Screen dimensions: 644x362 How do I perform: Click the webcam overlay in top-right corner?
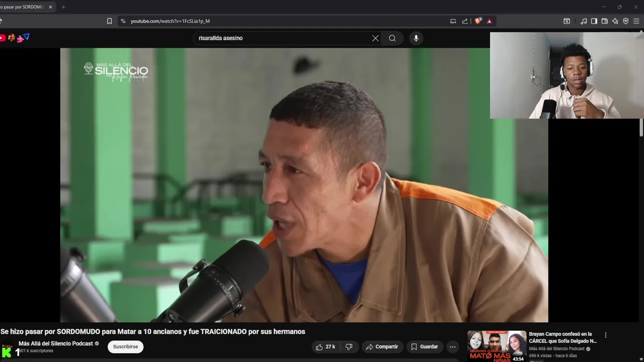point(567,75)
